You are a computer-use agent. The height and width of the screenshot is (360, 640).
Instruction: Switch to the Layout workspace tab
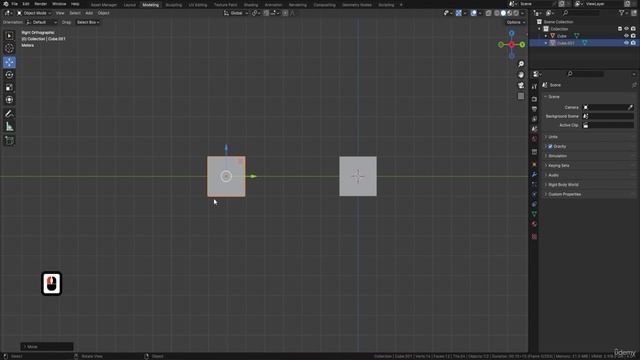coord(129,5)
